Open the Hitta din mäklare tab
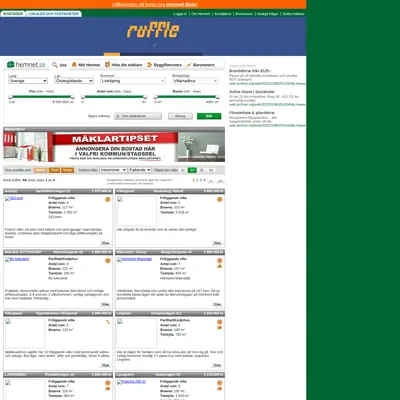 point(124,65)
